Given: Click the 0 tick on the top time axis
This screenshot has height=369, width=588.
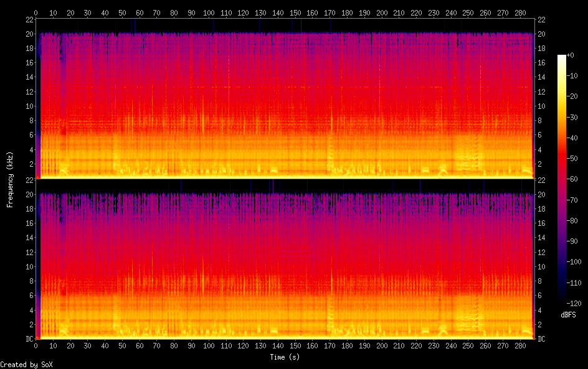Looking at the screenshot, I should pyautogui.click(x=36, y=12).
